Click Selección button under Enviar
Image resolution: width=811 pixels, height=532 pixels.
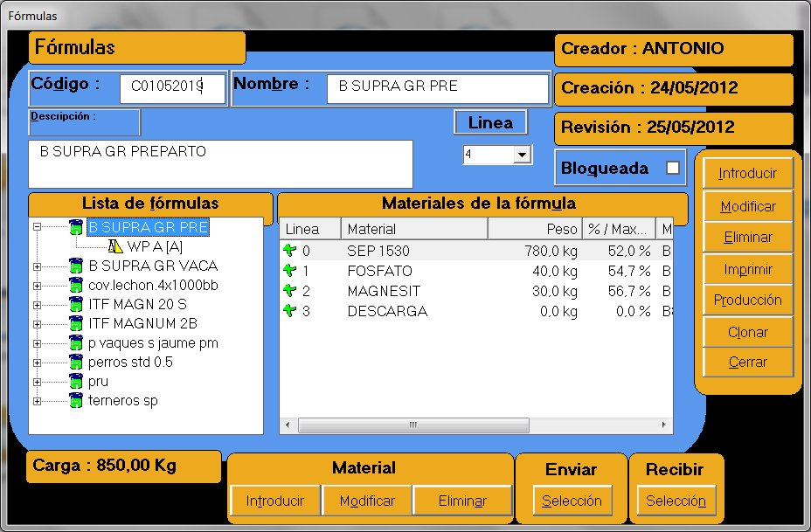pyautogui.click(x=572, y=501)
